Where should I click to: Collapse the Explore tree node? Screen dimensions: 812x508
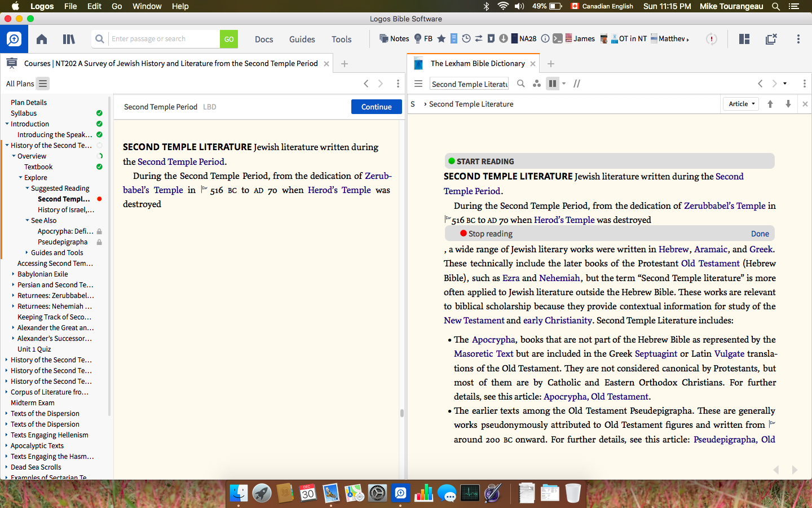(20, 178)
